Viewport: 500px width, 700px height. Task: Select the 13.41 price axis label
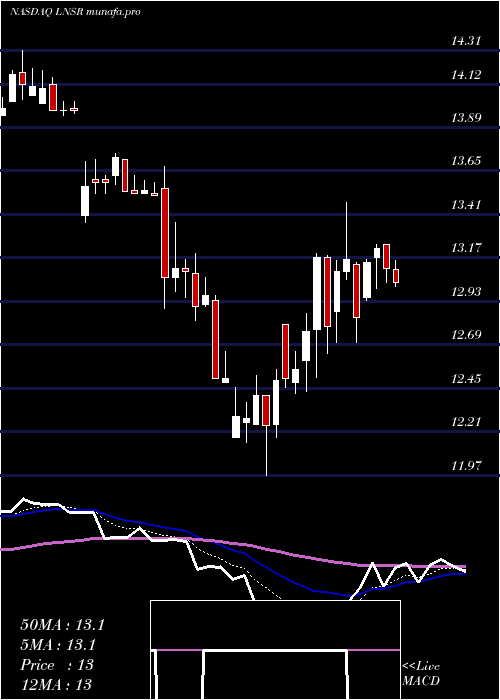point(466,205)
